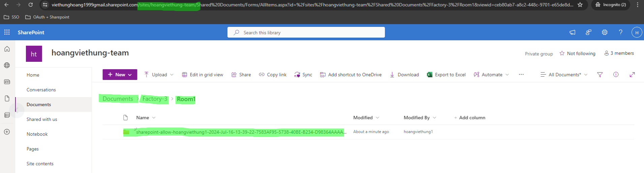Open the account avatar labeled H
644x173 pixels.
pyautogui.click(x=637, y=32)
